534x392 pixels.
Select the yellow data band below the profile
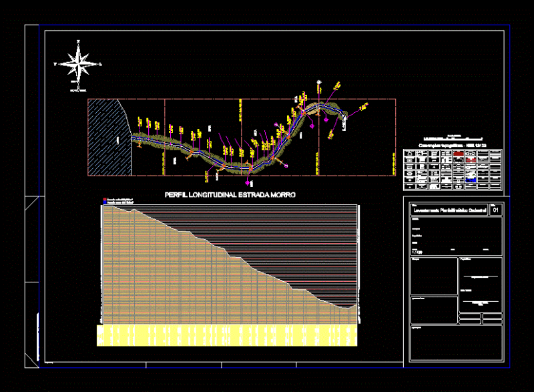pyautogui.click(x=227, y=335)
